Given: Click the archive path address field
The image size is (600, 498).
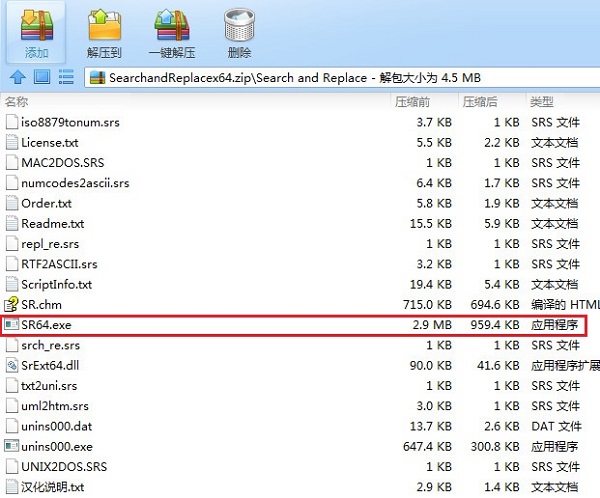Looking at the screenshot, I should (x=342, y=78).
